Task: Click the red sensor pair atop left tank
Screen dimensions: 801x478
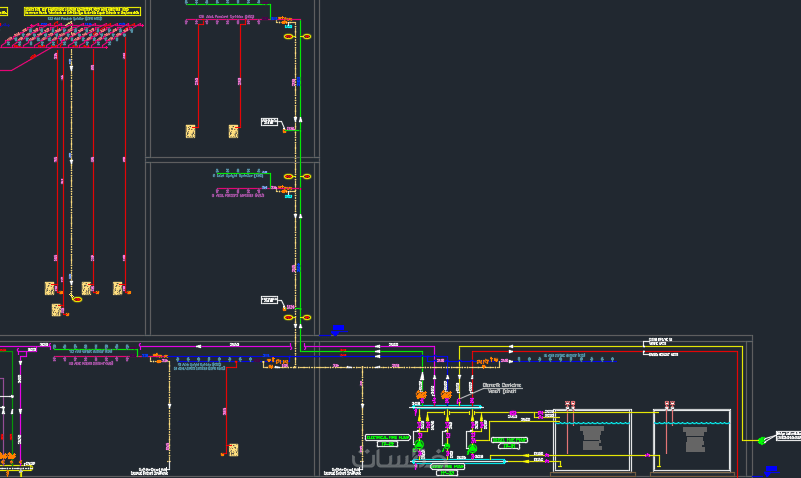Action: click(x=570, y=405)
